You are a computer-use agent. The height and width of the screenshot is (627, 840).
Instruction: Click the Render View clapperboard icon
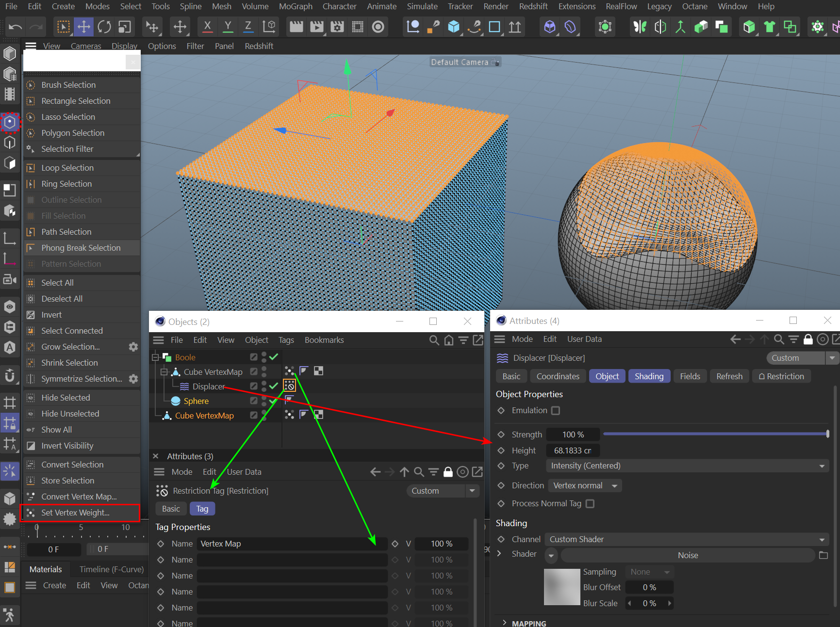click(x=296, y=27)
